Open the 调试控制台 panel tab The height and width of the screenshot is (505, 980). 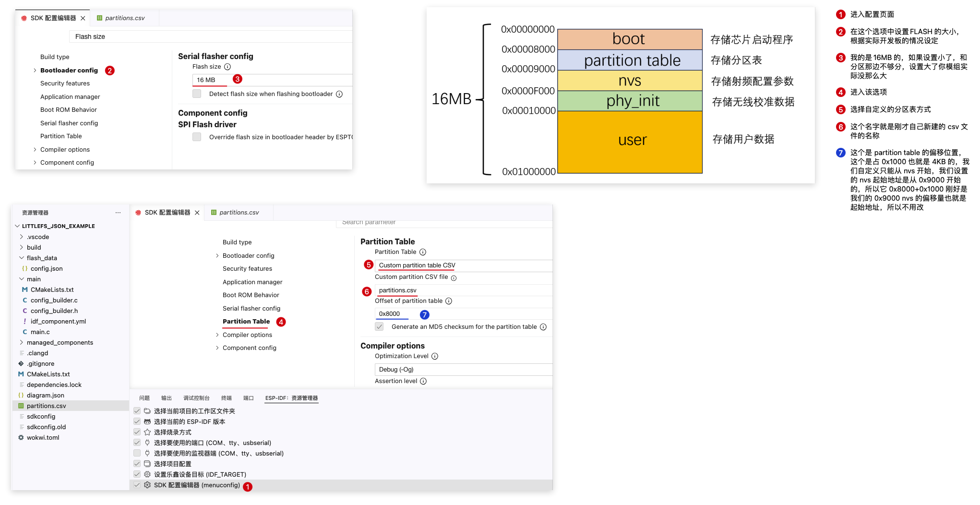click(x=196, y=398)
